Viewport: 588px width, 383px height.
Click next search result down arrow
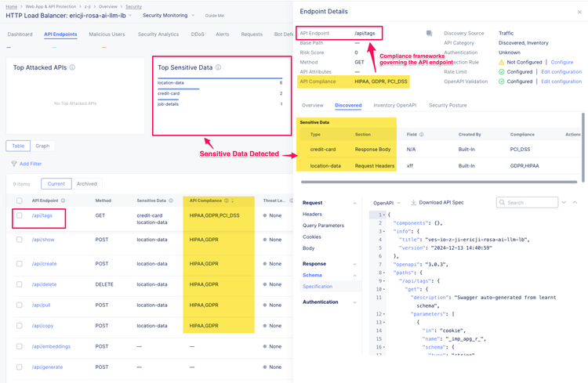564,203
